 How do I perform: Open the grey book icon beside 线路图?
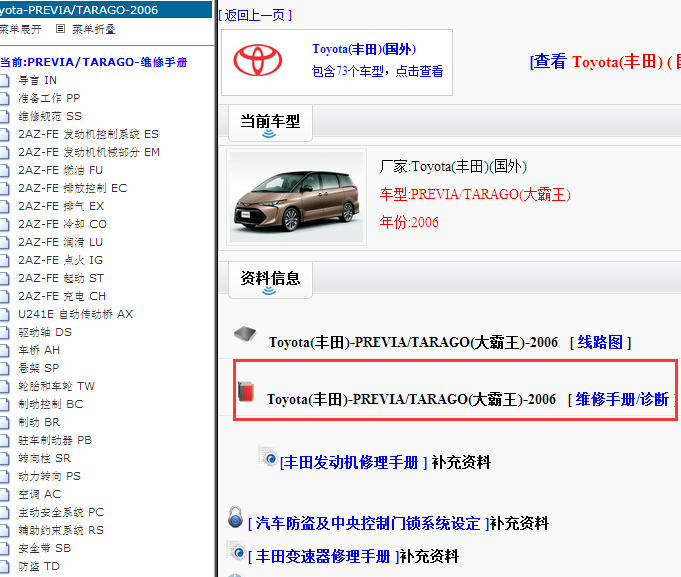point(245,334)
